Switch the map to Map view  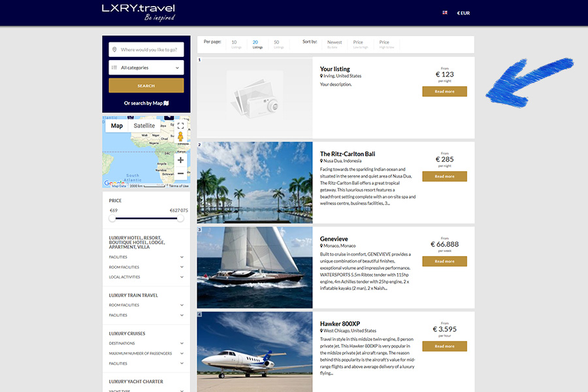click(x=117, y=125)
